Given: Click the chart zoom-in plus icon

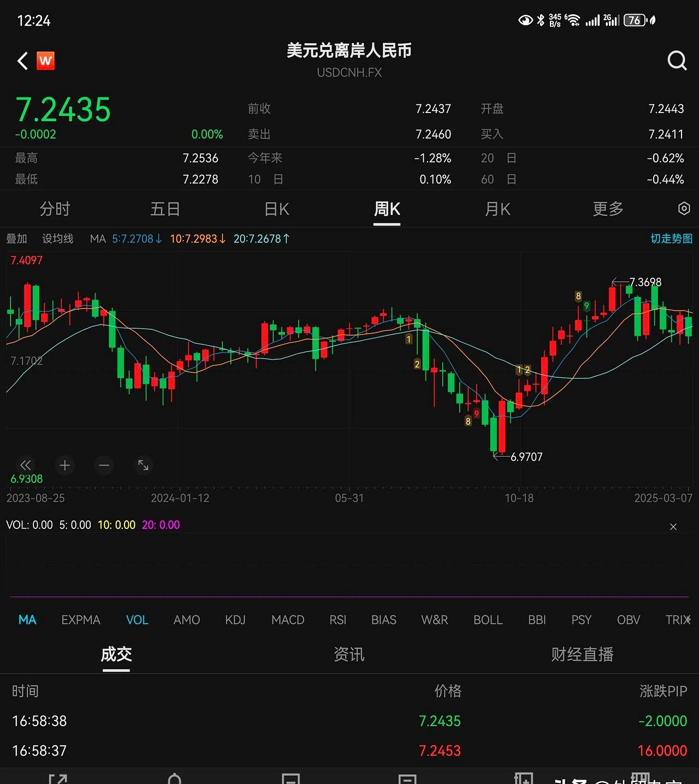Looking at the screenshot, I should pos(64,465).
